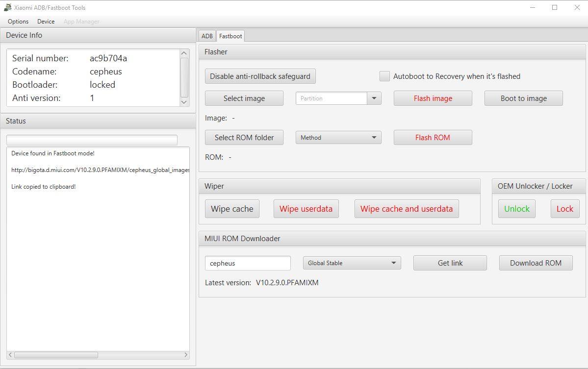Image resolution: width=588 pixels, height=369 pixels.
Task: Click the green Unlock button
Action: (x=517, y=209)
